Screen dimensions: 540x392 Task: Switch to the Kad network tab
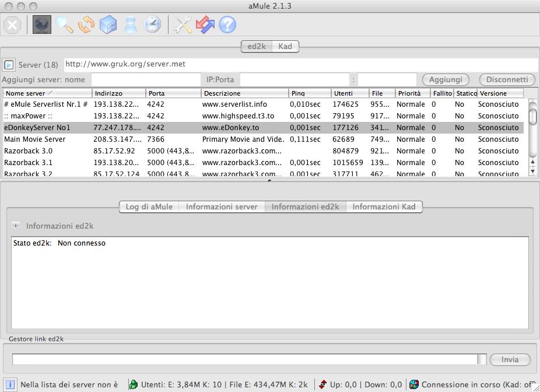click(285, 47)
